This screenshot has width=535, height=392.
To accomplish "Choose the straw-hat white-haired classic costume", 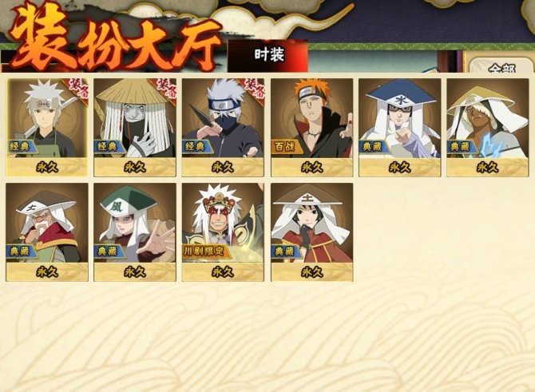I will [135, 128].
